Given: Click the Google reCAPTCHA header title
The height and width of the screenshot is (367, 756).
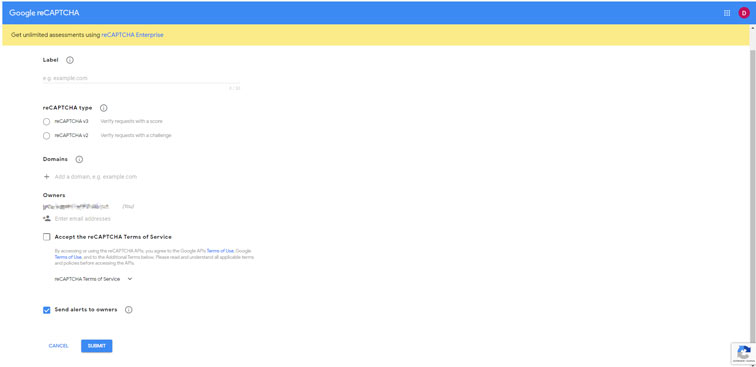Looking at the screenshot, I should (x=44, y=13).
